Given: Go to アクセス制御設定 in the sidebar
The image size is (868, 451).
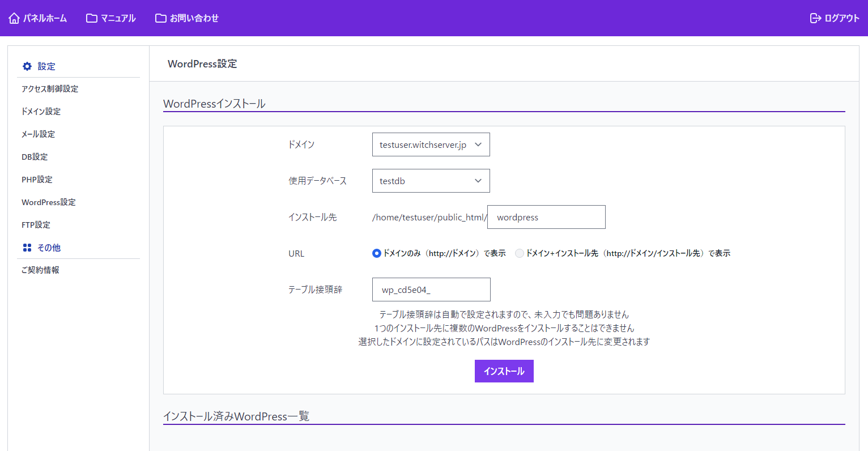Looking at the screenshot, I should pyautogui.click(x=50, y=89).
